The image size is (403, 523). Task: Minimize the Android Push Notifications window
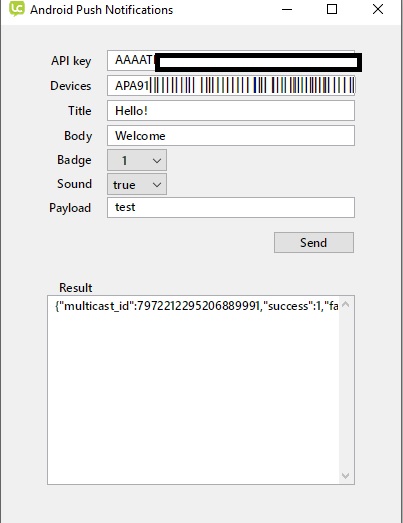point(287,9)
